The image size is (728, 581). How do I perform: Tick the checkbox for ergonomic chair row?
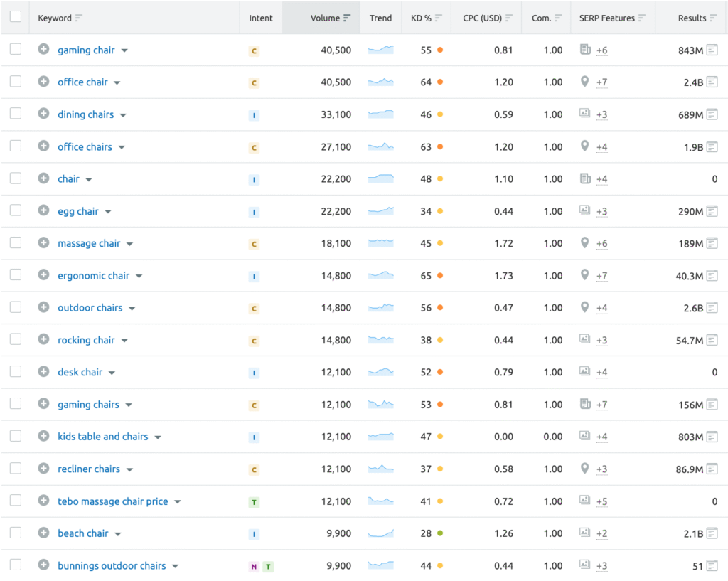click(x=16, y=275)
